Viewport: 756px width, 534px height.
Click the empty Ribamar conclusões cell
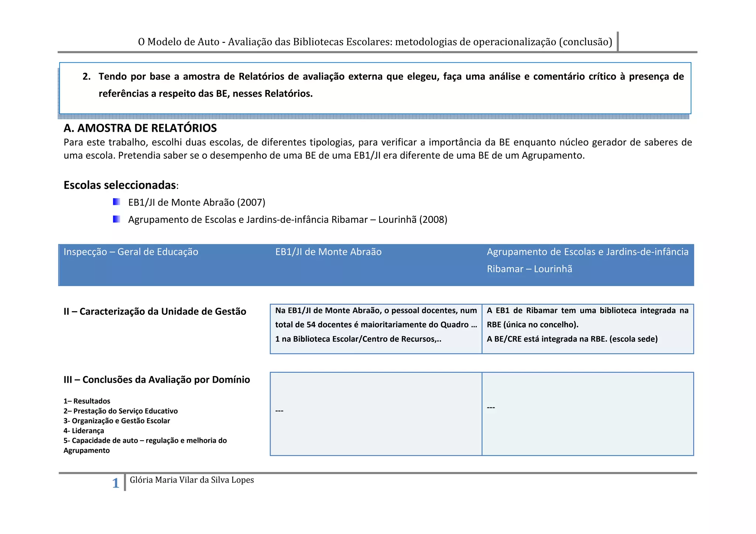(x=587, y=414)
